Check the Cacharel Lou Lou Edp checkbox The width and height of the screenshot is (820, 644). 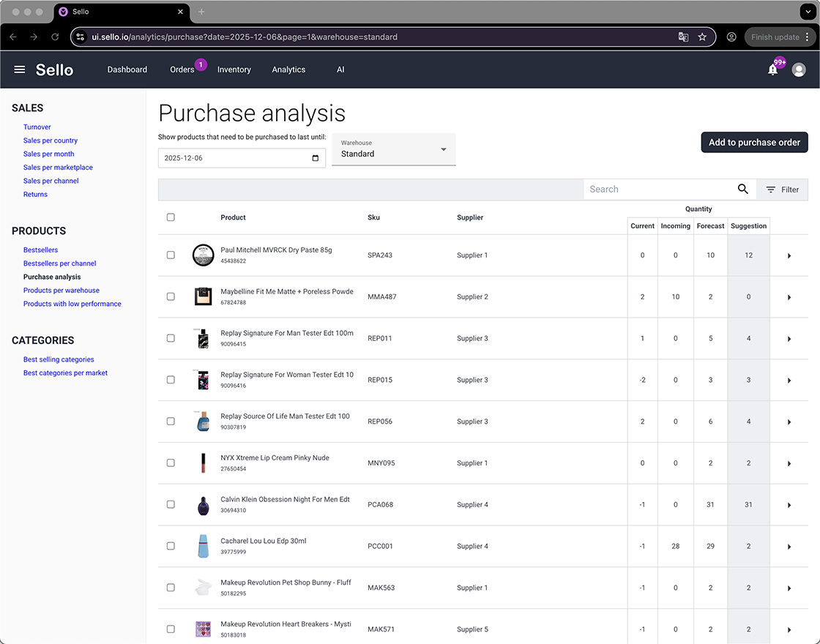(171, 546)
